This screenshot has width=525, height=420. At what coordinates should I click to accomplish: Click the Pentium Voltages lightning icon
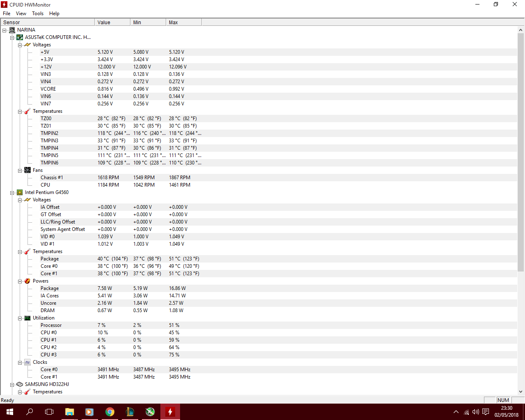27,200
